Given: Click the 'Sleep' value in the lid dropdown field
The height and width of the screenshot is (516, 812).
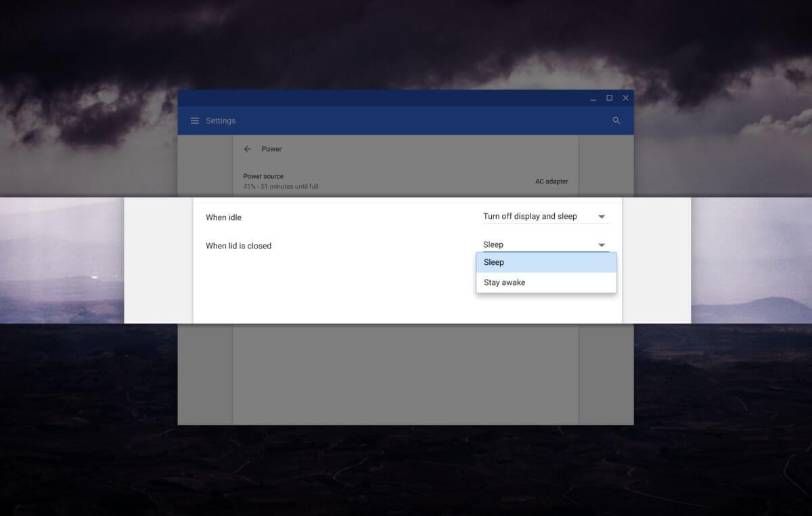Looking at the screenshot, I should 493,245.
